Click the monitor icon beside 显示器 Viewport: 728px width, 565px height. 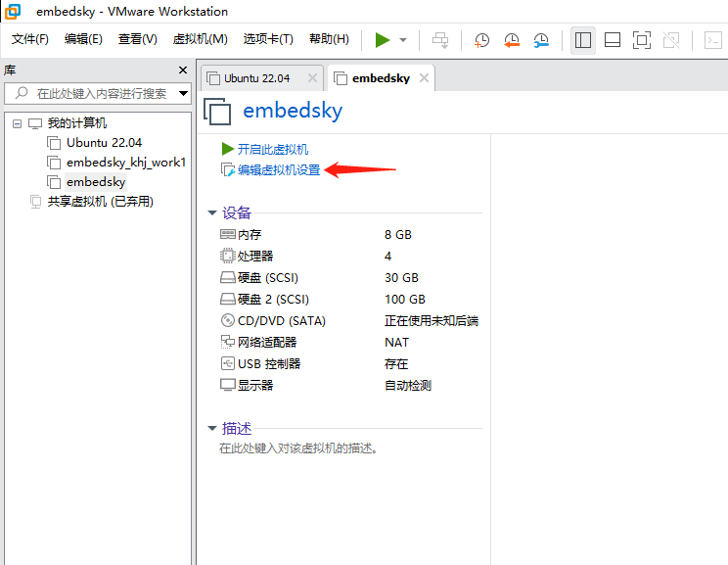click(227, 385)
